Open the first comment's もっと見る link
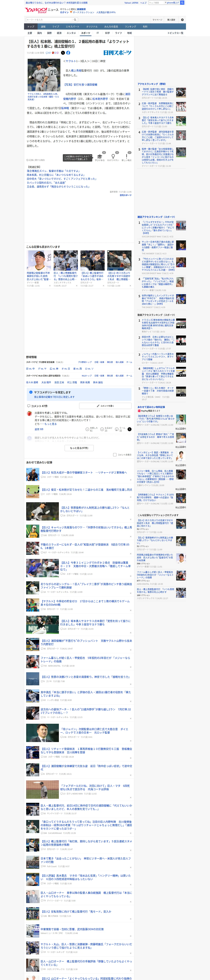 51,424
